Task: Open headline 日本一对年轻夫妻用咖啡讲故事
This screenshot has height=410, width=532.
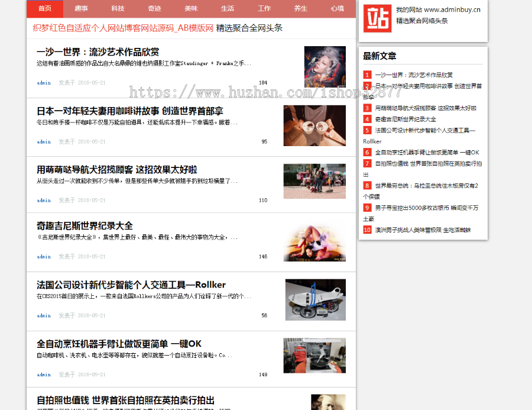Action: (130, 111)
